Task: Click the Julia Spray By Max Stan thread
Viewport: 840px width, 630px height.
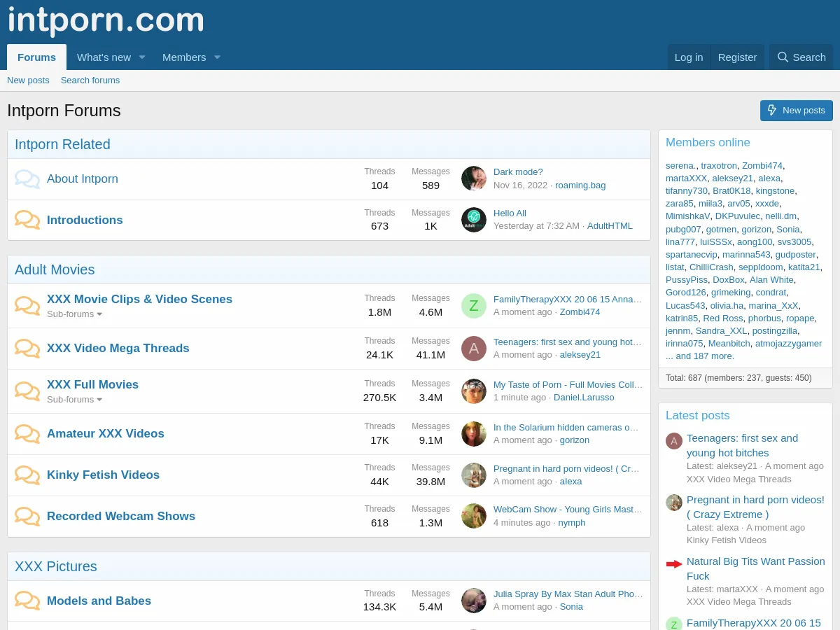Action: tap(568, 594)
